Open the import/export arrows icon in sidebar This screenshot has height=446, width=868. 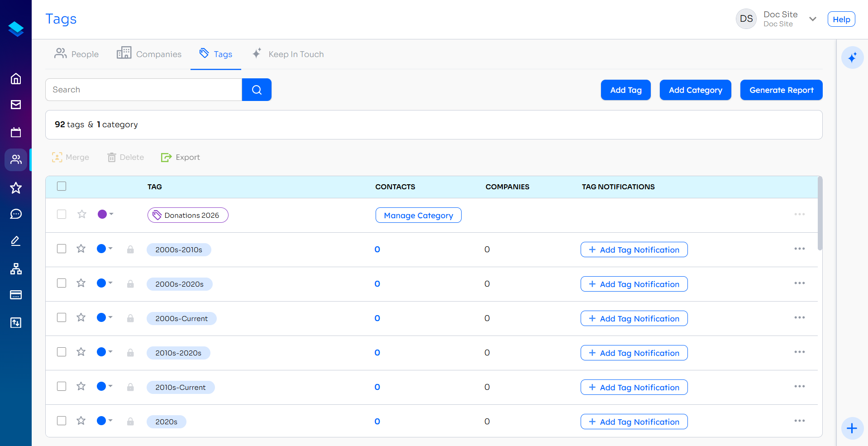[x=16, y=322]
